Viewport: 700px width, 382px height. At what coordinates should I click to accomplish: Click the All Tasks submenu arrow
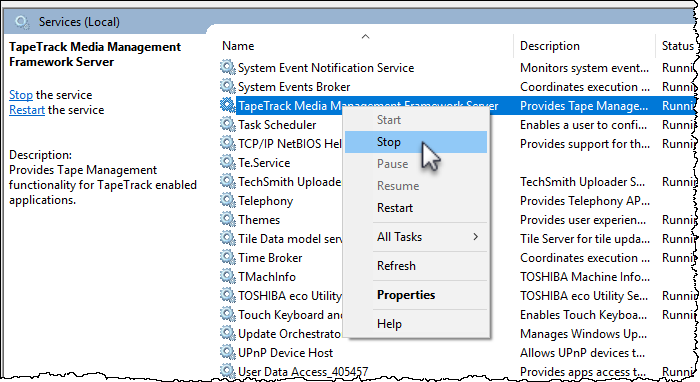[x=475, y=237]
